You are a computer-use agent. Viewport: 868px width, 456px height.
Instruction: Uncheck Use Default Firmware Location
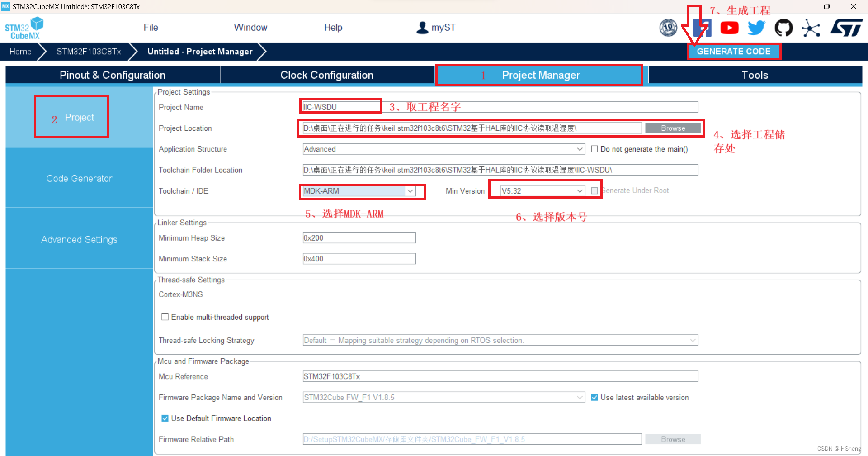165,418
